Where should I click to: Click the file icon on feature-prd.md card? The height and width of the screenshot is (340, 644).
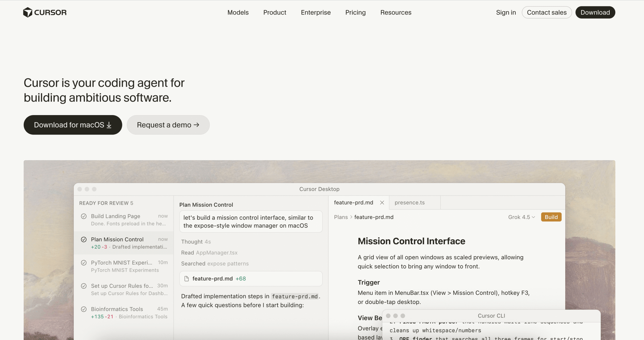click(x=186, y=279)
